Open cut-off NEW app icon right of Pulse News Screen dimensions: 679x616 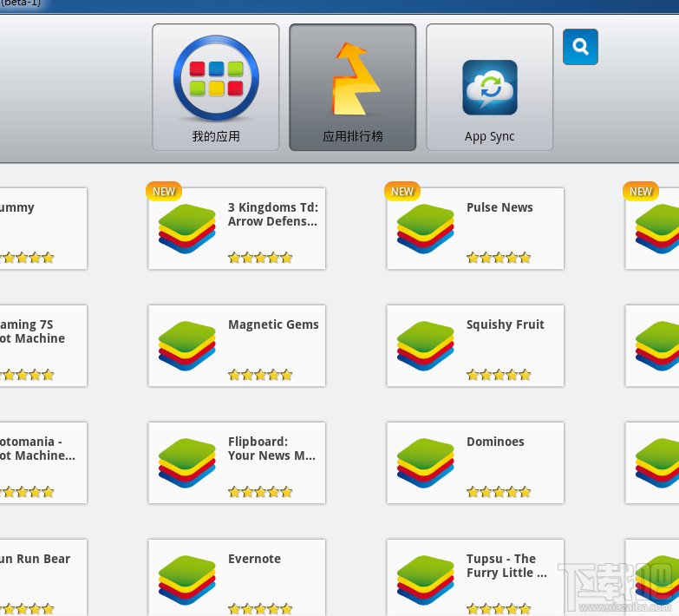coord(657,228)
